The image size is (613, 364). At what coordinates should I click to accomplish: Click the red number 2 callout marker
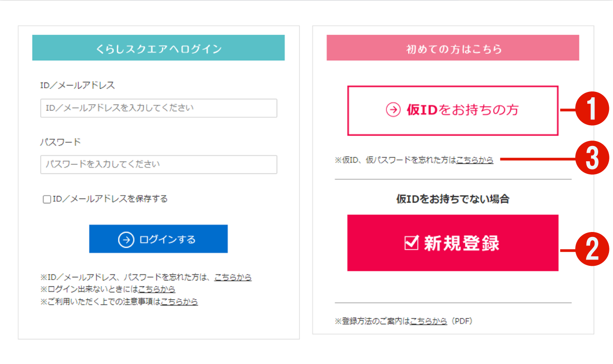(593, 249)
